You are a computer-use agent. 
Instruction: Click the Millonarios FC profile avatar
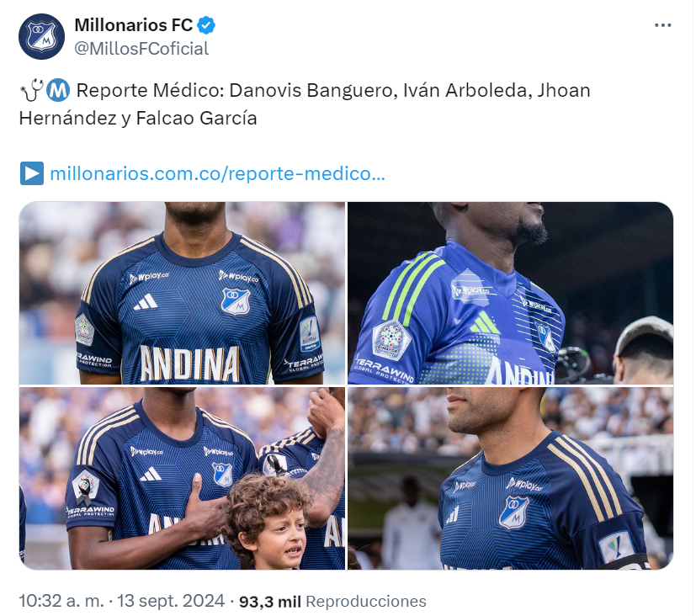[41, 36]
